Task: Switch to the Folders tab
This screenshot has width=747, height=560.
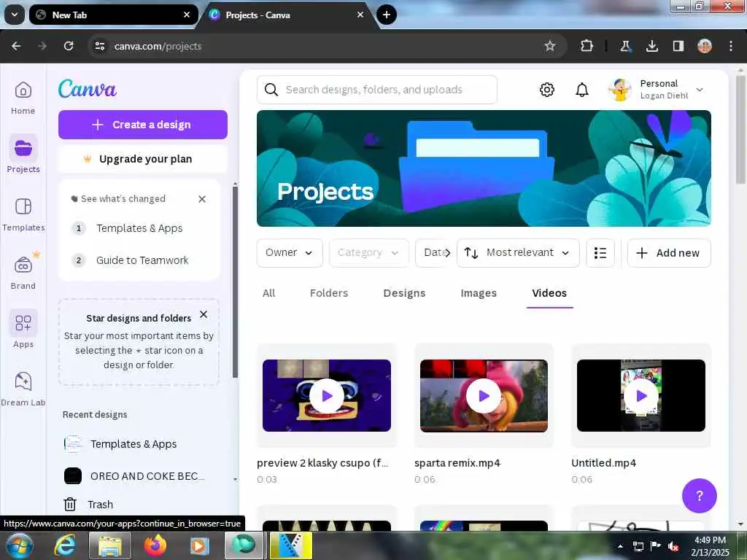Action: pos(329,293)
